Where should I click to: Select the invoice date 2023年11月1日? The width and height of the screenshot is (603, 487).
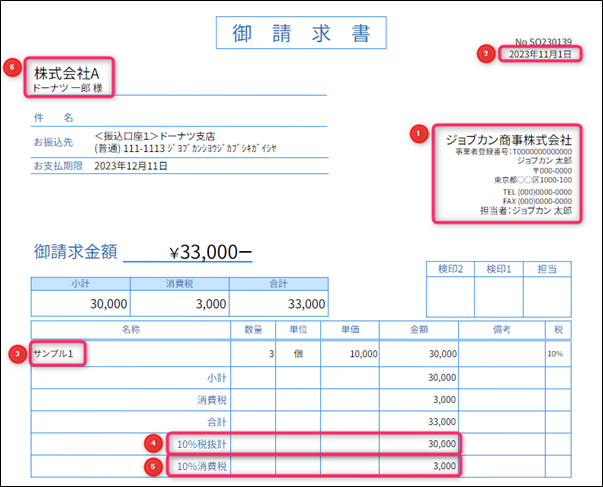coord(538,54)
